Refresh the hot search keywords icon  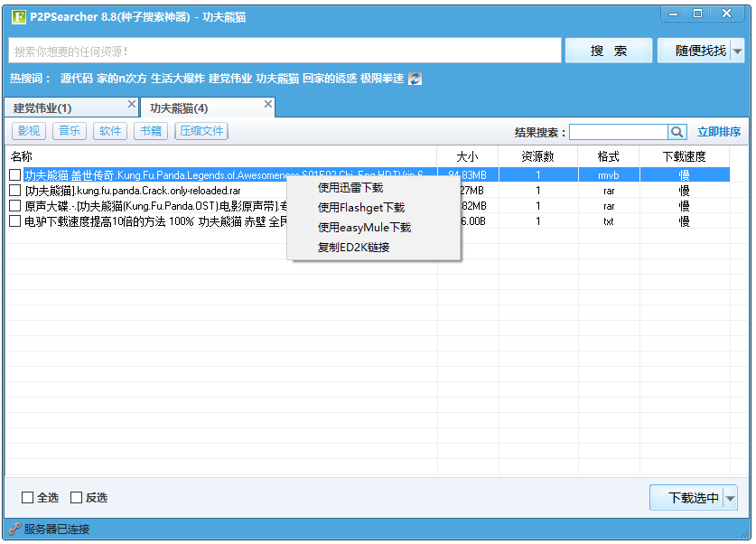pos(413,79)
